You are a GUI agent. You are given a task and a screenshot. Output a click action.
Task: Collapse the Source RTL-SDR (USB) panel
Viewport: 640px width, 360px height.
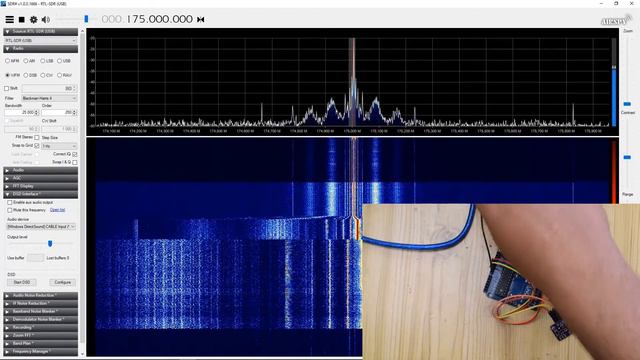[x=40, y=31]
